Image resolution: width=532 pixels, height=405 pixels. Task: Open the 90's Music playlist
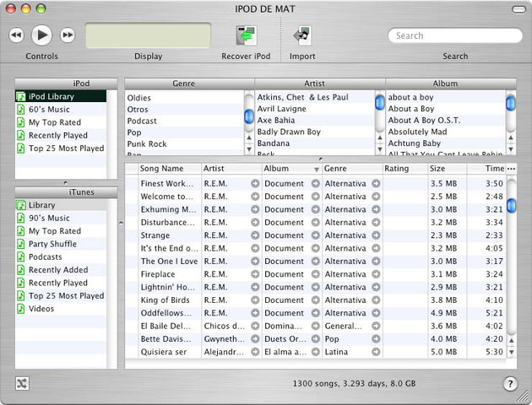pyautogui.click(x=61, y=218)
